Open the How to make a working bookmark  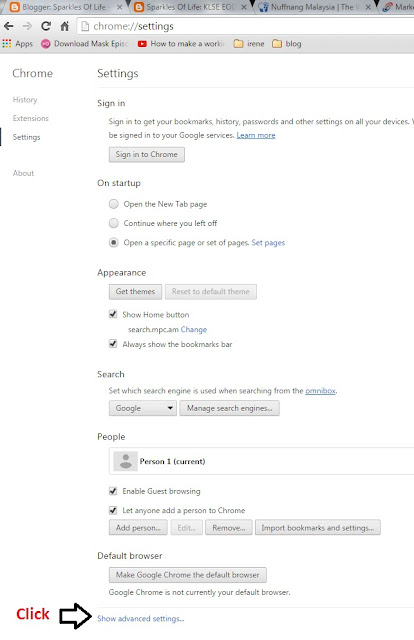pos(181,44)
